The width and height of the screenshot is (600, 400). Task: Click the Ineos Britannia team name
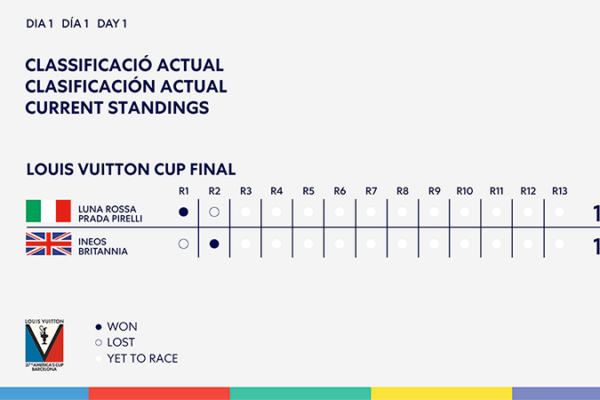coord(103,247)
